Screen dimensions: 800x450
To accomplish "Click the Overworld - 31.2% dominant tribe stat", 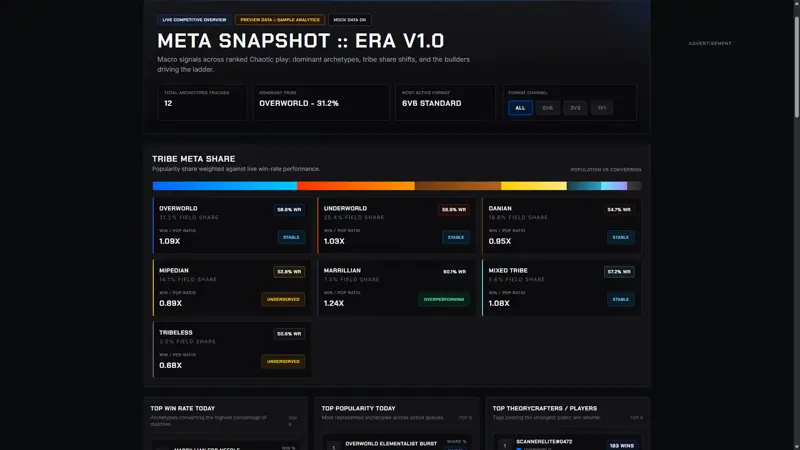I will (299, 104).
